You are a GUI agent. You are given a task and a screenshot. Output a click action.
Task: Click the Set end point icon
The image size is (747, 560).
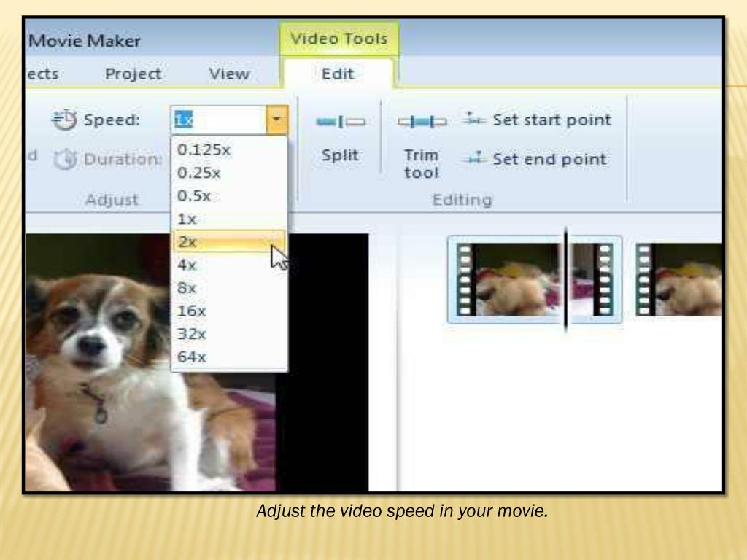pos(473,157)
